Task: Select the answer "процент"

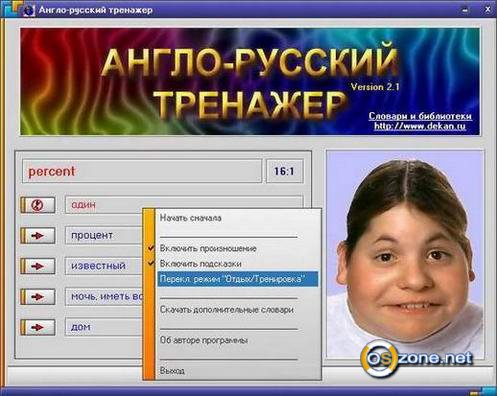Action: click(103, 235)
